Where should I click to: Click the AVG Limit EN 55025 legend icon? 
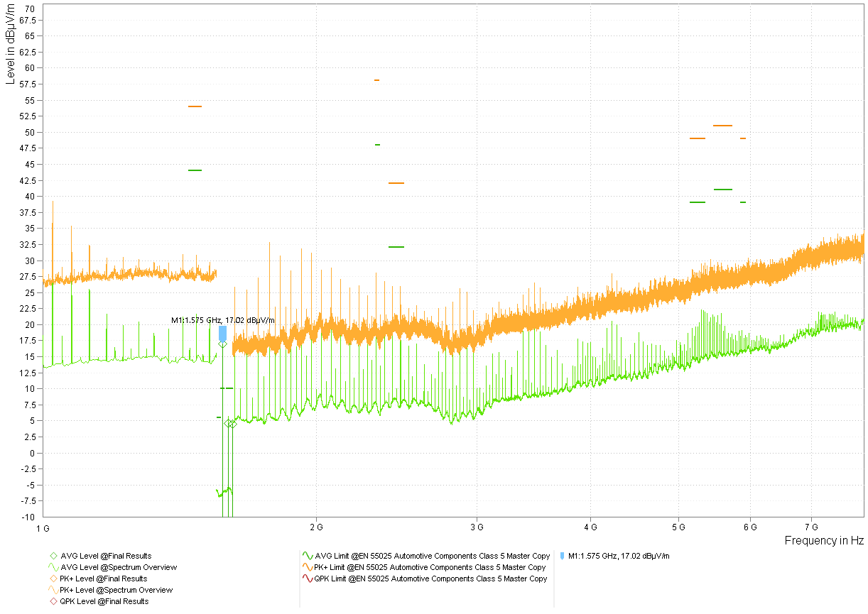pyautogui.click(x=307, y=556)
